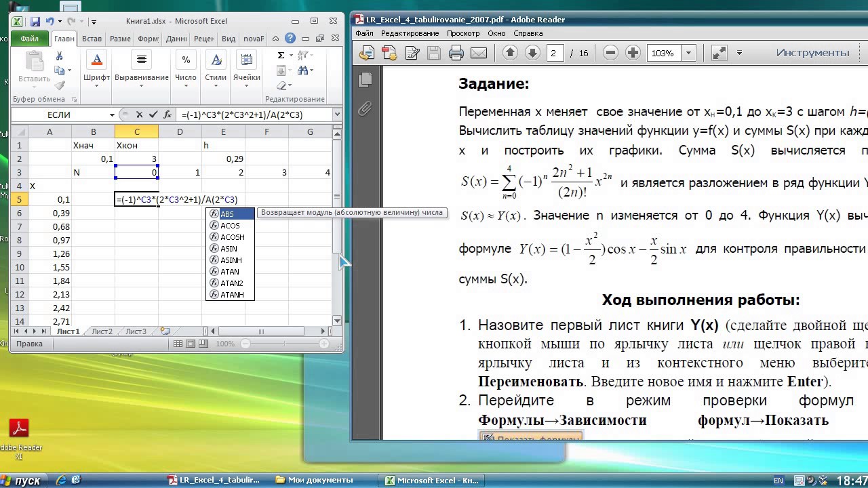Click the email envelope icon in Adobe Reader
The width and height of the screenshot is (868, 488).
click(x=479, y=53)
